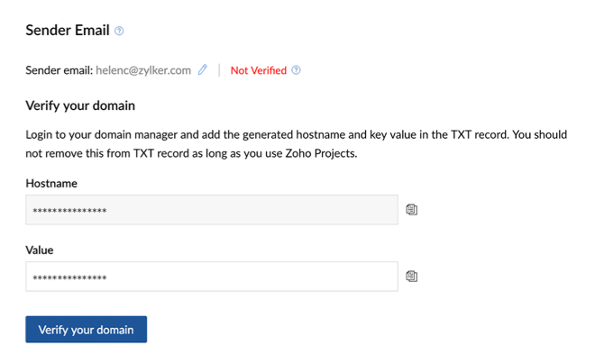Viewport: 613px width, 364px height.
Task: Click the 'Sender email:' label text
Action: tap(59, 70)
